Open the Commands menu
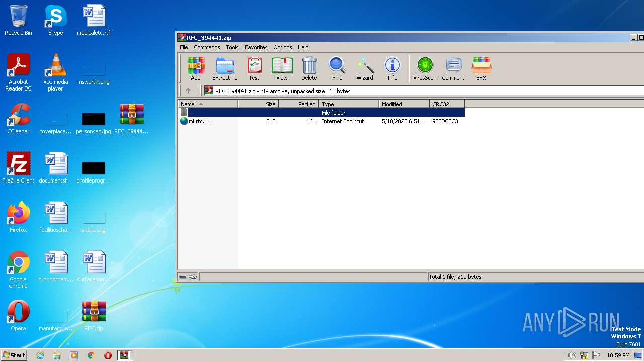This screenshot has width=644, height=362. pyautogui.click(x=207, y=47)
